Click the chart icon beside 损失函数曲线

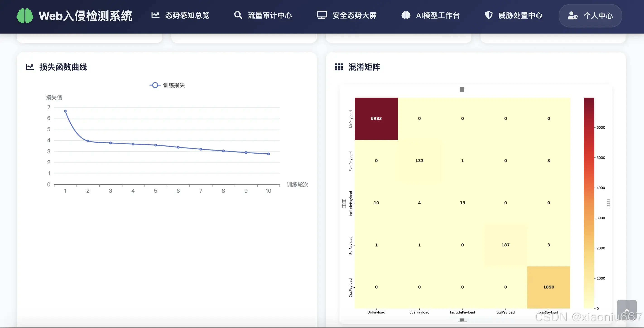pyautogui.click(x=30, y=67)
